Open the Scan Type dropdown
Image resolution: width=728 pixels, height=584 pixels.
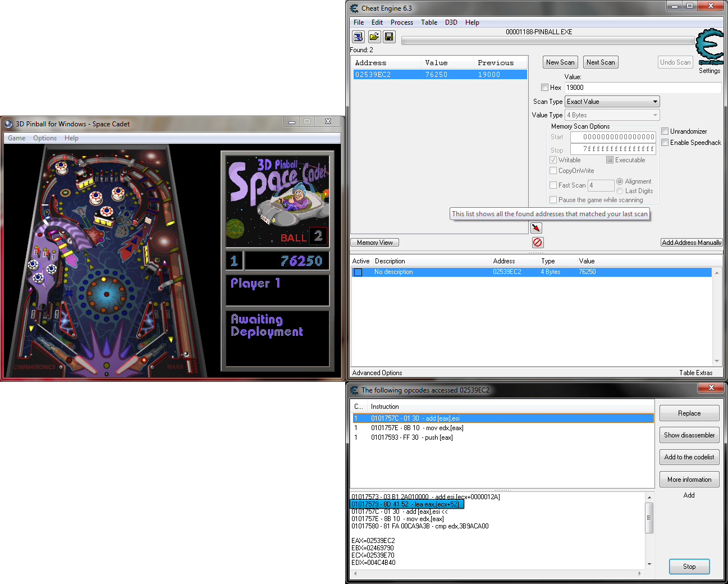pyautogui.click(x=612, y=102)
